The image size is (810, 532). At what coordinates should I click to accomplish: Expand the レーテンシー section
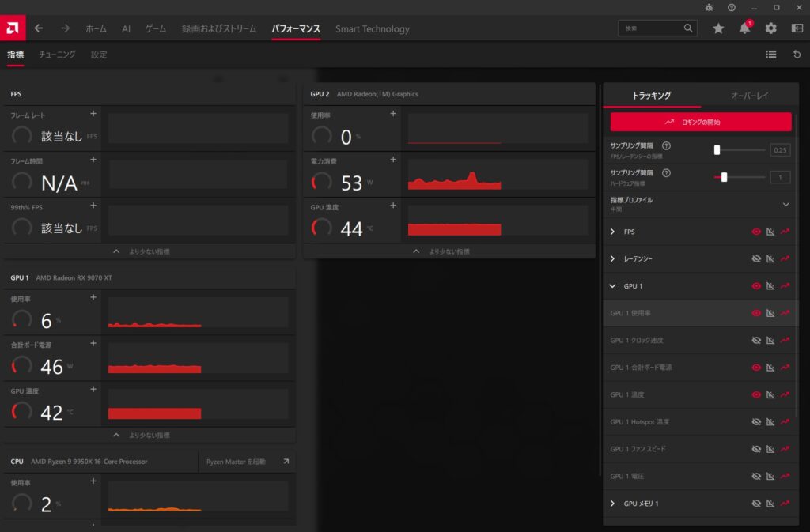(x=613, y=258)
